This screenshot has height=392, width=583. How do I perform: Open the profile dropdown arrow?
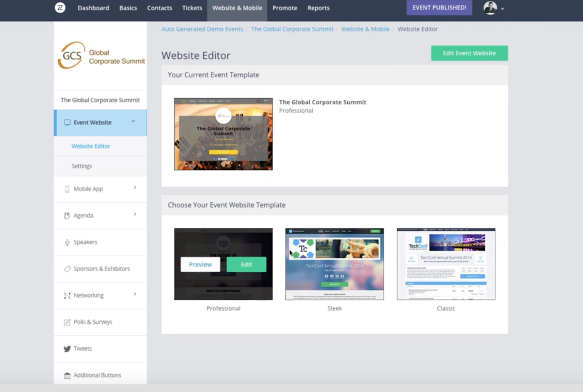(503, 8)
